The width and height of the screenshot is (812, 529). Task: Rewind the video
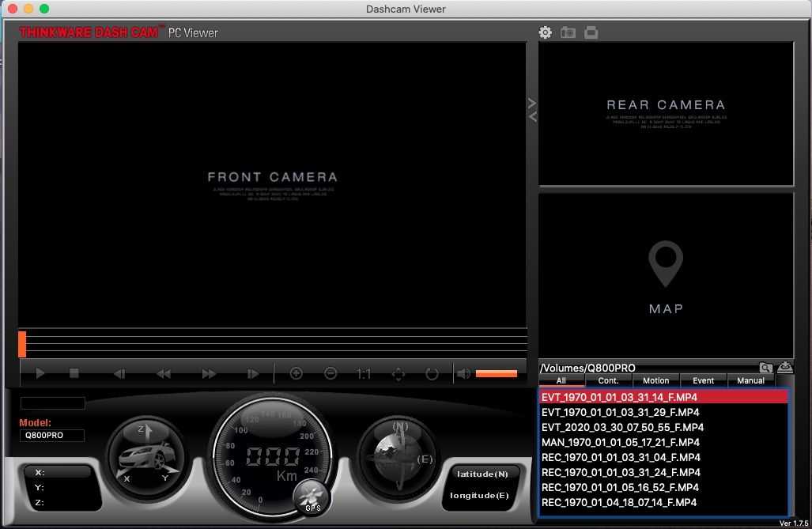tap(164, 373)
